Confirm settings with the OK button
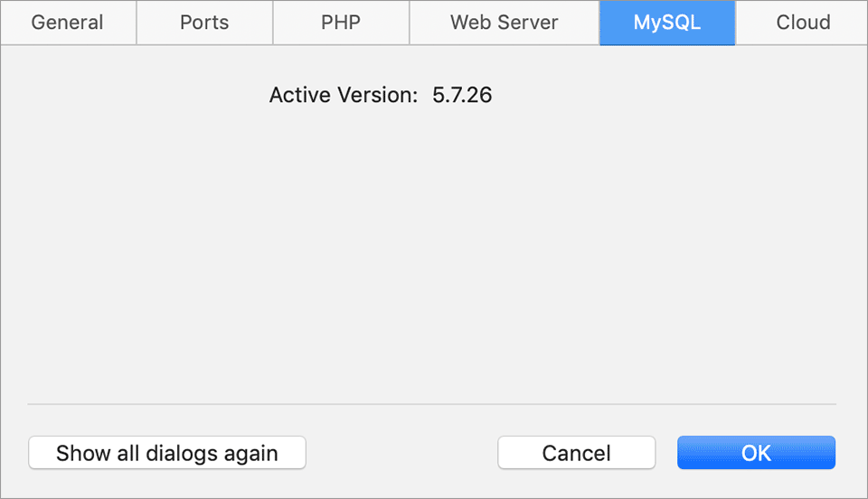868x499 pixels. tap(756, 453)
